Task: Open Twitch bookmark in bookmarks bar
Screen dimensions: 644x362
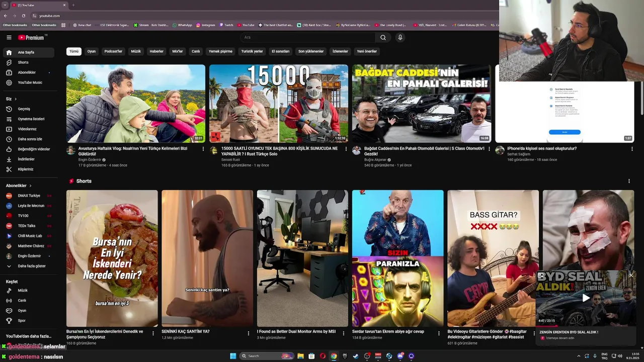Action: tap(226, 25)
